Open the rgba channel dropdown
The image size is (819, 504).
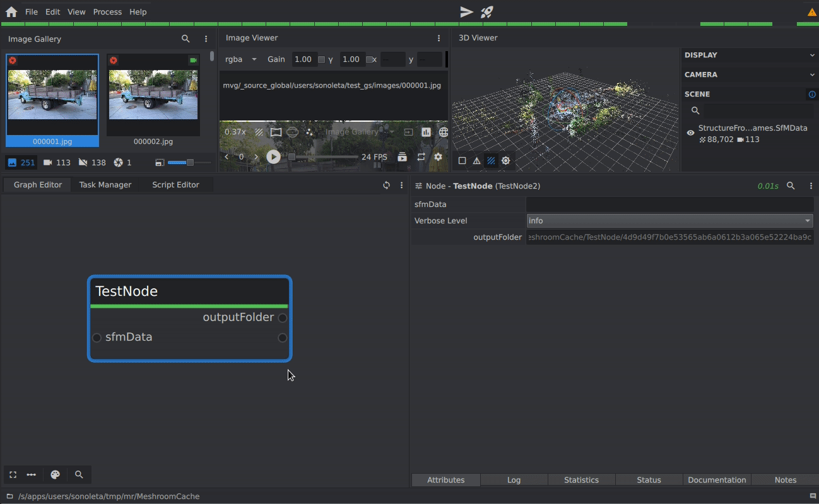[x=241, y=59]
